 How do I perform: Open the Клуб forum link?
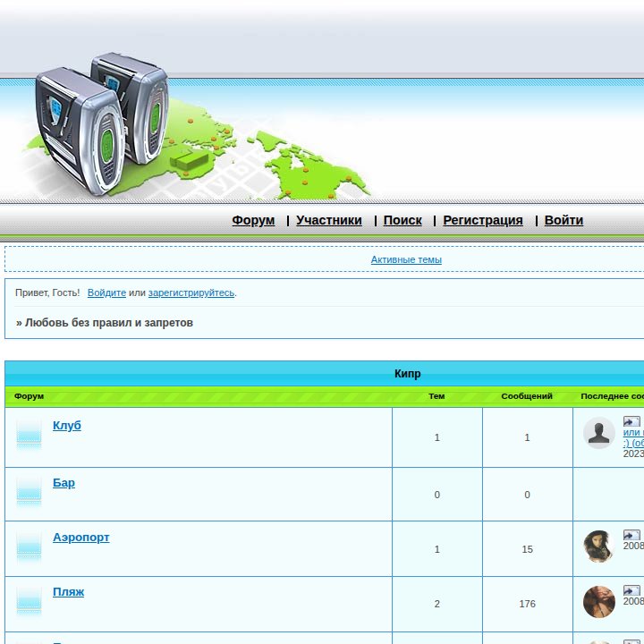(67, 426)
